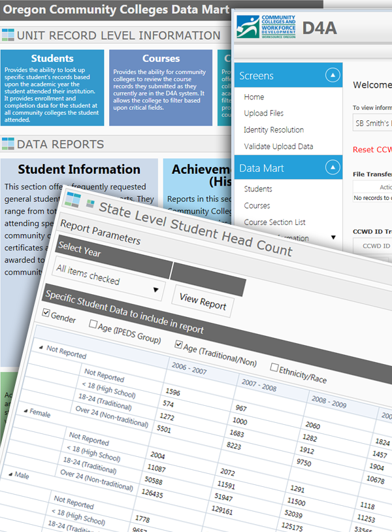Viewport: 392px width, 532px height.
Task: Open Validate Upload Data screen
Action: (278, 146)
